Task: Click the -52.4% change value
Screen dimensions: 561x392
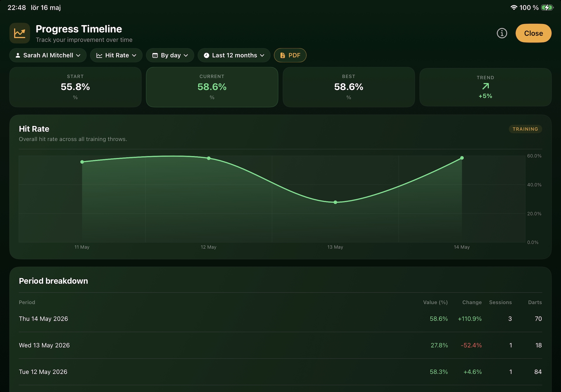Action: click(x=471, y=345)
